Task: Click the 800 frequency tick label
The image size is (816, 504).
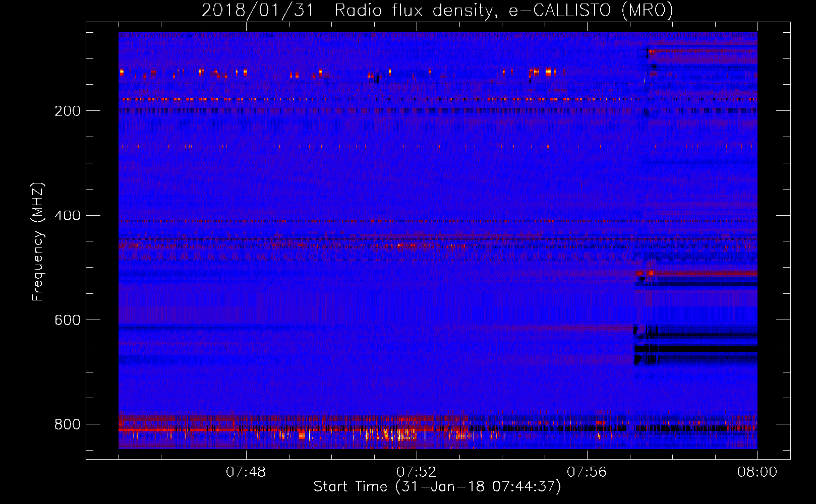Action: (x=68, y=424)
